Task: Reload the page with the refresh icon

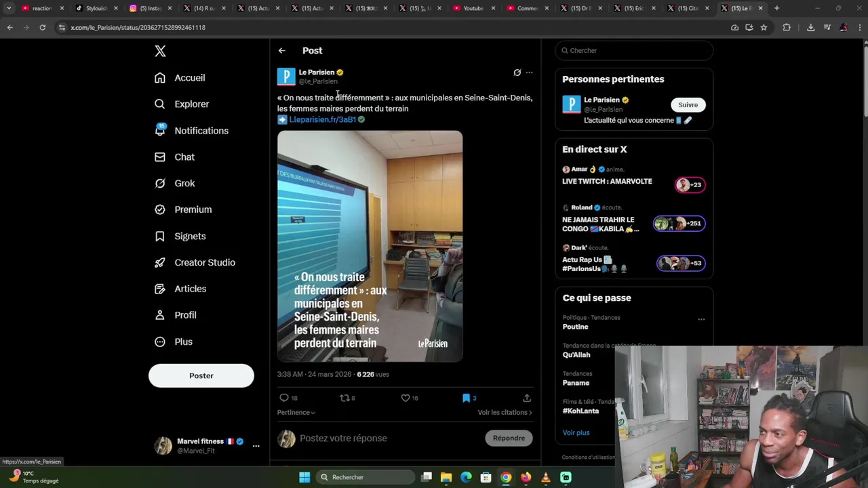Action: click(42, 28)
